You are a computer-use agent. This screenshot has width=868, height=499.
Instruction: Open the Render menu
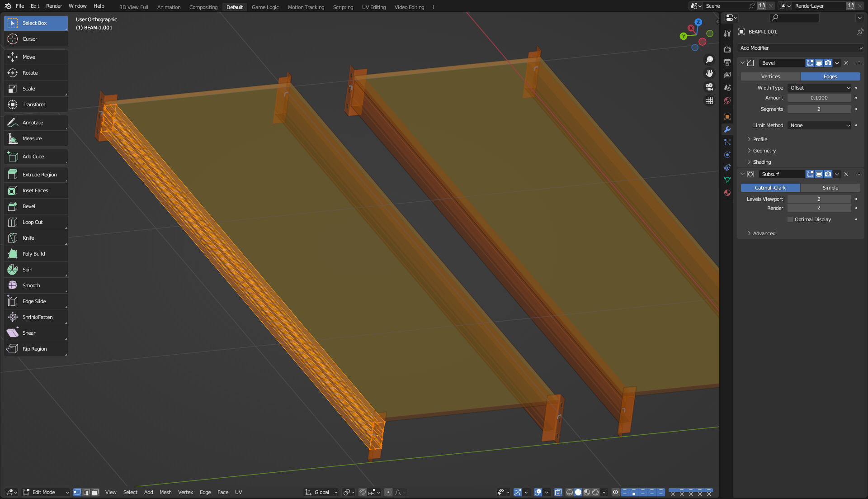pos(54,6)
